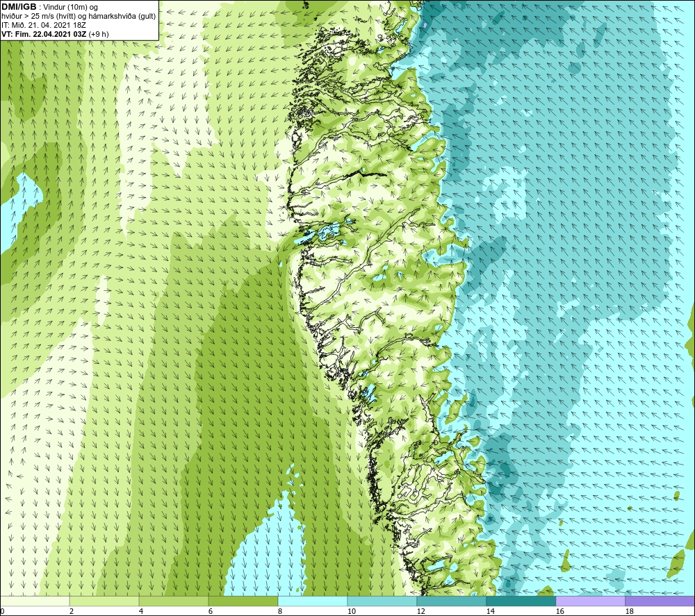695x616 pixels.
Task: Click the 8–10 m/s light cyan legend swatch
Action: pos(313,601)
